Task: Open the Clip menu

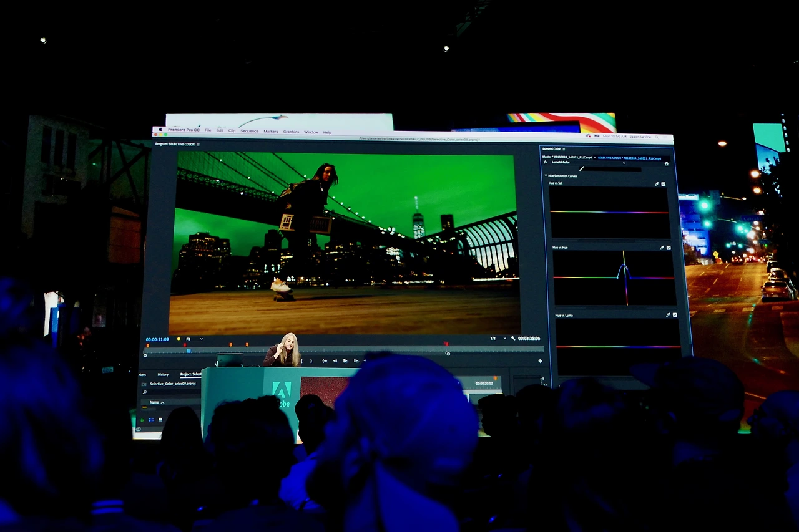Action: point(232,131)
